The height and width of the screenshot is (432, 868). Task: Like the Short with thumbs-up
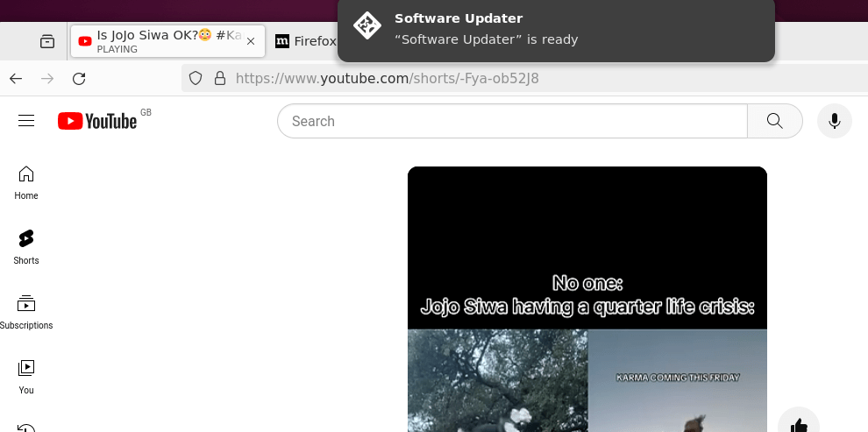tap(799, 423)
